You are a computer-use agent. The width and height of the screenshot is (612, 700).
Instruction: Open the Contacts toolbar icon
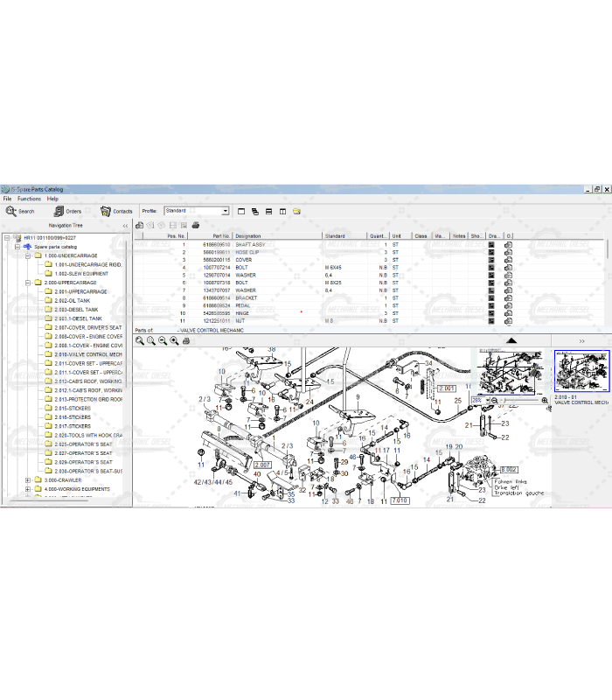[116, 211]
